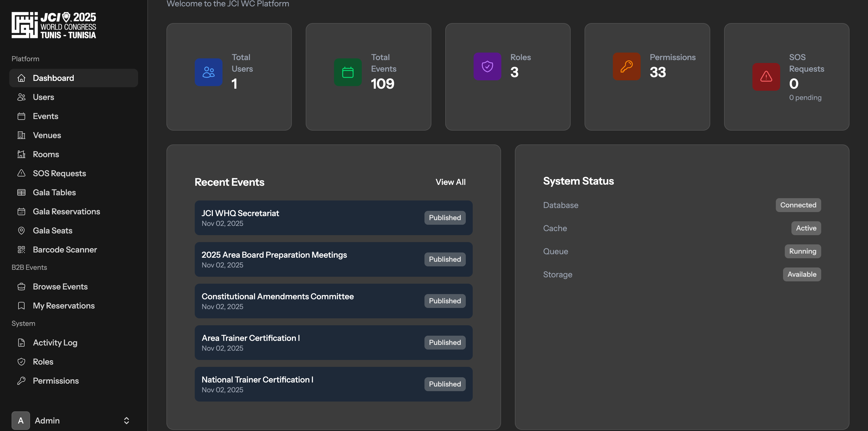Click the Activity Log document icon

click(21, 343)
